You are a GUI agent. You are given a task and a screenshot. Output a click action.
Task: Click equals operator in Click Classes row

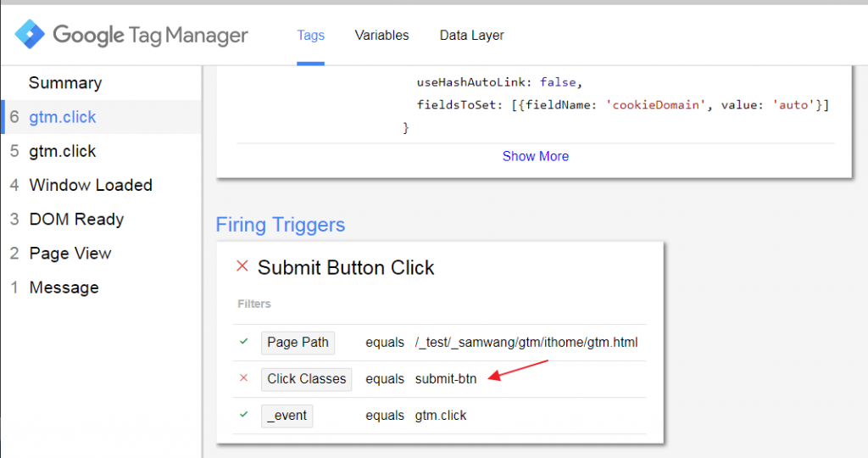pyautogui.click(x=385, y=379)
